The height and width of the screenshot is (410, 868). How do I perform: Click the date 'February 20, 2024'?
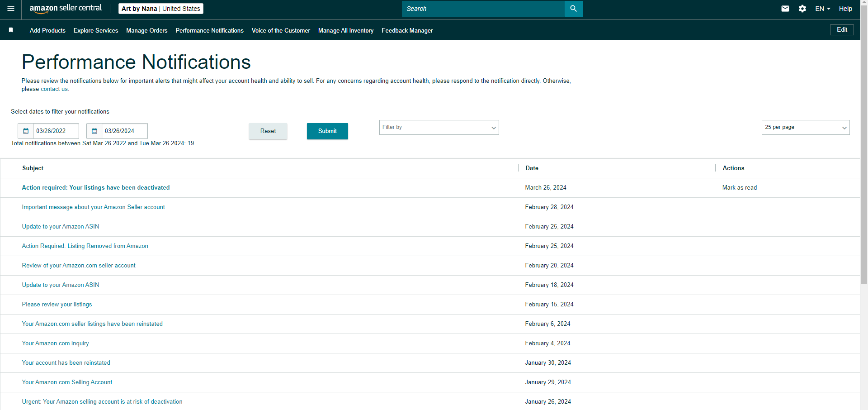coord(549,266)
